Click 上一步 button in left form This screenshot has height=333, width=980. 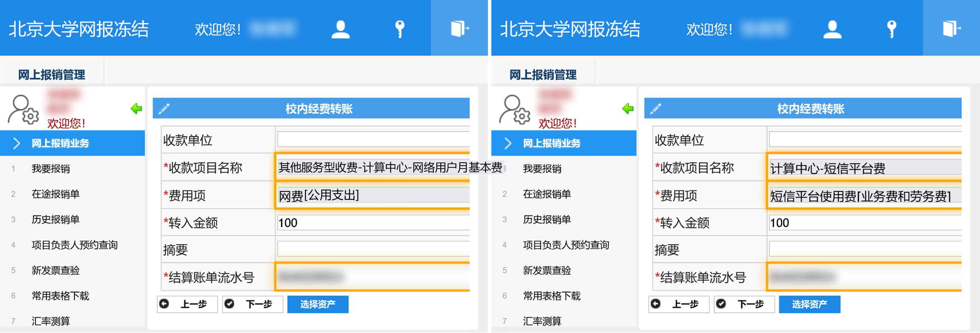click(187, 304)
